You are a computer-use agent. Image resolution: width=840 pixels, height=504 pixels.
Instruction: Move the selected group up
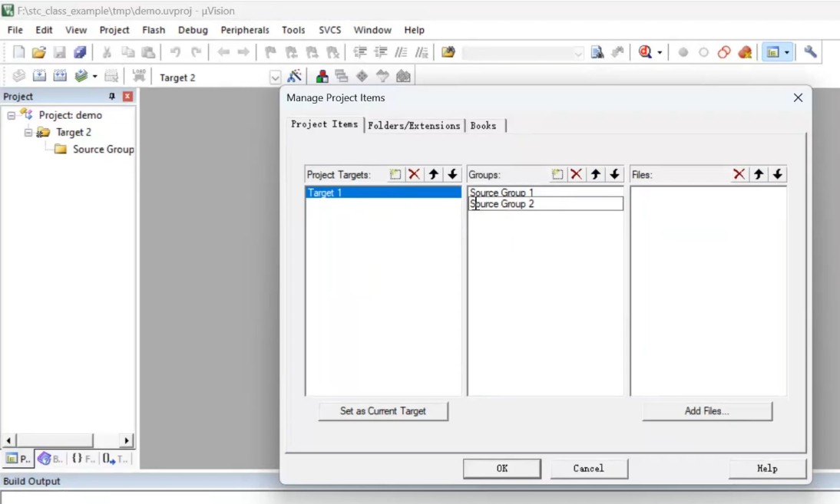tap(596, 174)
